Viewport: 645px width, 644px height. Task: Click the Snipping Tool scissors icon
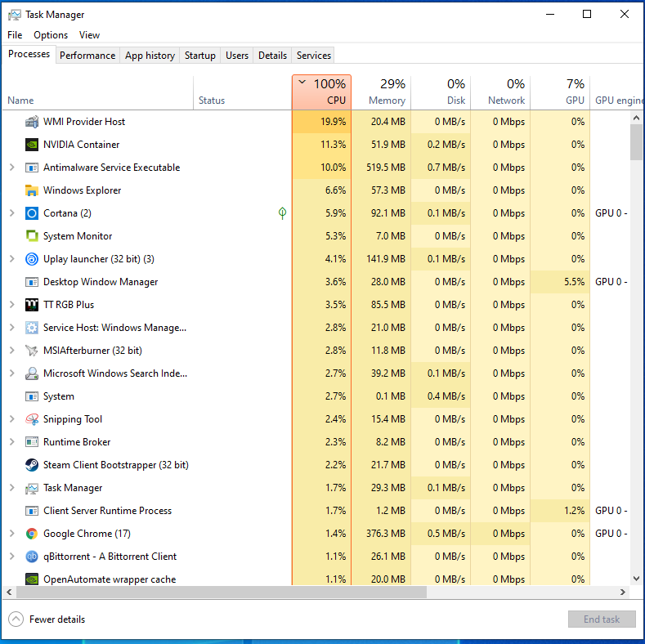pos(32,419)
